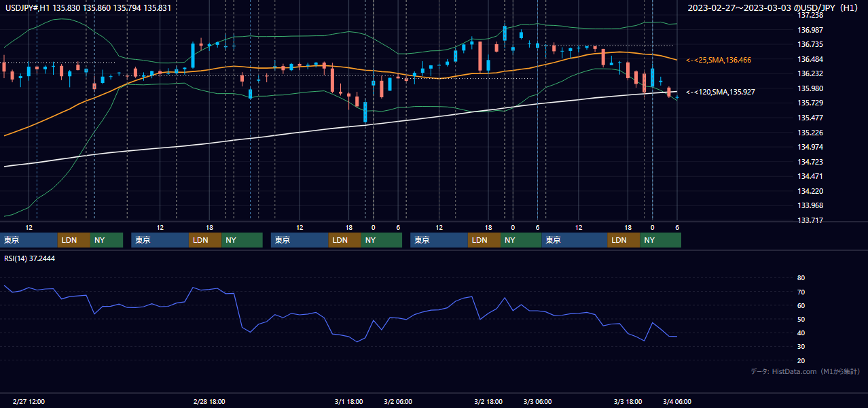This screenshot has width=868, height=408.
Task: Click the 2/27 12:00 date label
Action: pos(29,401)
